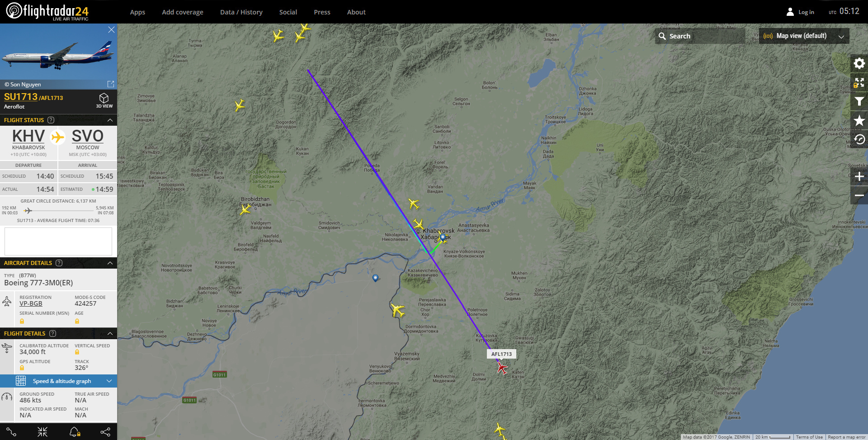868x440 pixels.
Task: Collapse the Flight Status section
Action: [110, 120]
